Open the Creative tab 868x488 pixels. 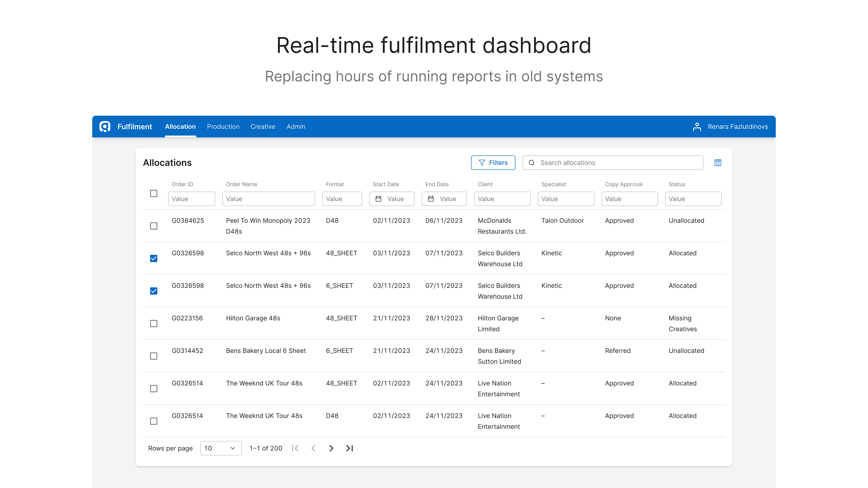coord(263,127)
